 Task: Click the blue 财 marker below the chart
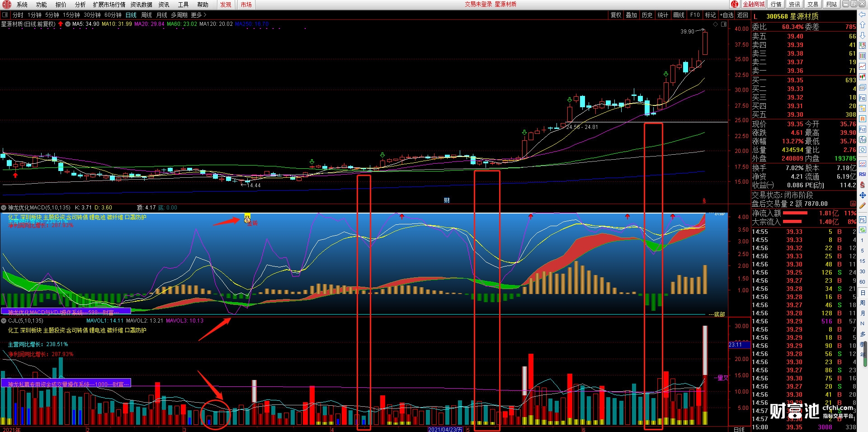(x=447, y=200)
